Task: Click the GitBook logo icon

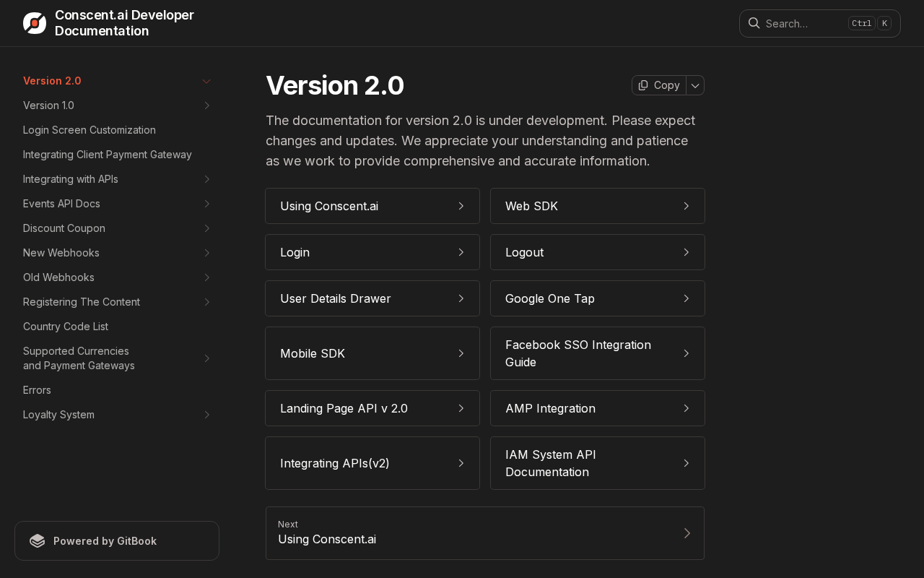Action: tap(37, 540)
